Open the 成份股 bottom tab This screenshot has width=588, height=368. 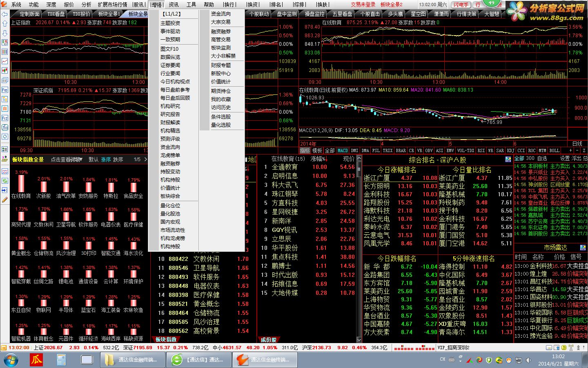pos(268,339)
